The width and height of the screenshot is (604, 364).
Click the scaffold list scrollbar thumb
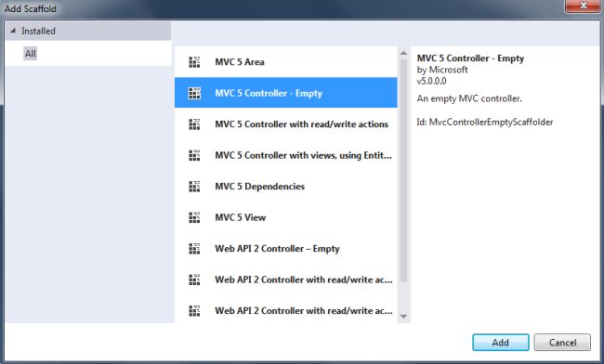pyautogui.click(x=403, y=171)
